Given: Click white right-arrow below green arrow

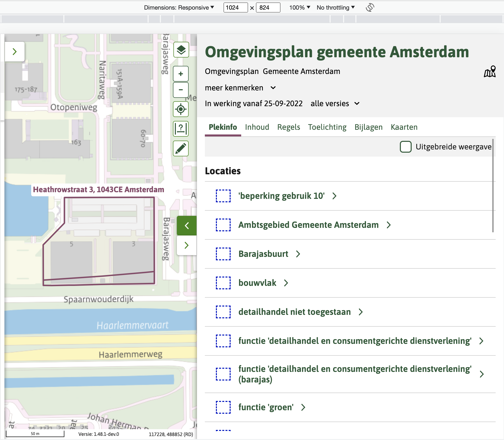Looking at the screenshot, I should click(187, 245).
